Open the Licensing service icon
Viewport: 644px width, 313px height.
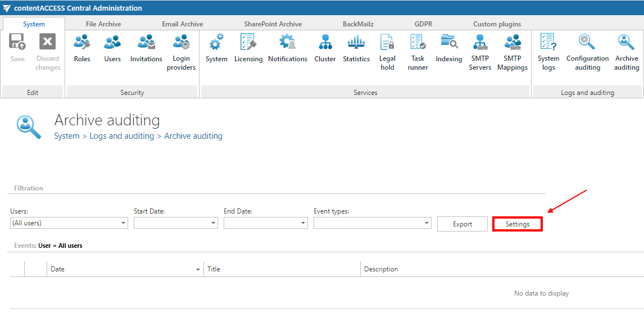[x=248, y=48]
